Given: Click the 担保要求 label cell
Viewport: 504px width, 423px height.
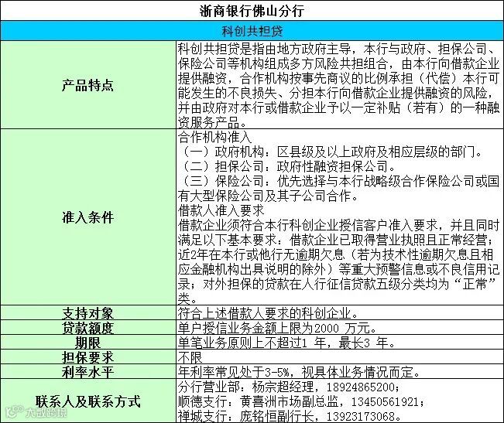Looking at the screenshot, I should point(87,357).
